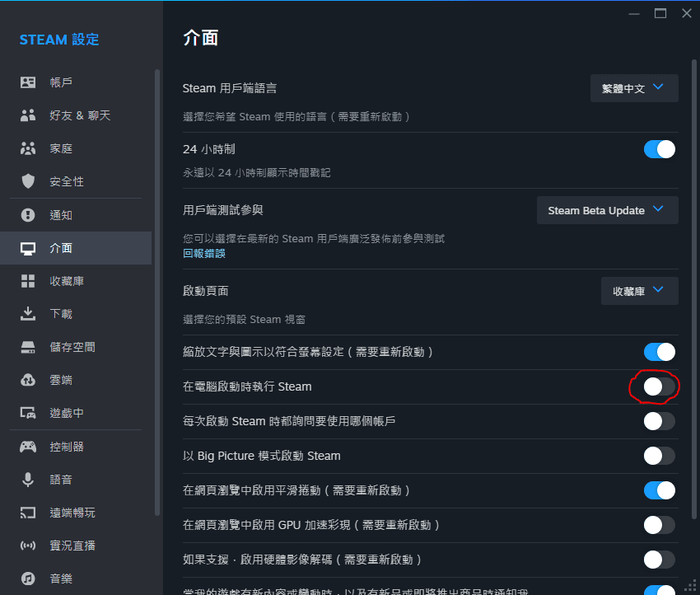
Task: Select the 遠端暢玩 sidebar icon
Action: coord(26,512)
